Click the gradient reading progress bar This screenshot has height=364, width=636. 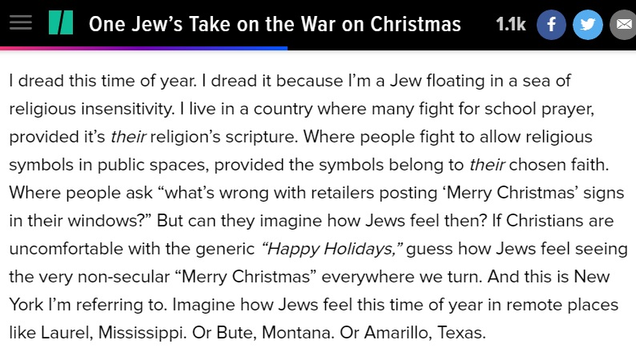143,48
